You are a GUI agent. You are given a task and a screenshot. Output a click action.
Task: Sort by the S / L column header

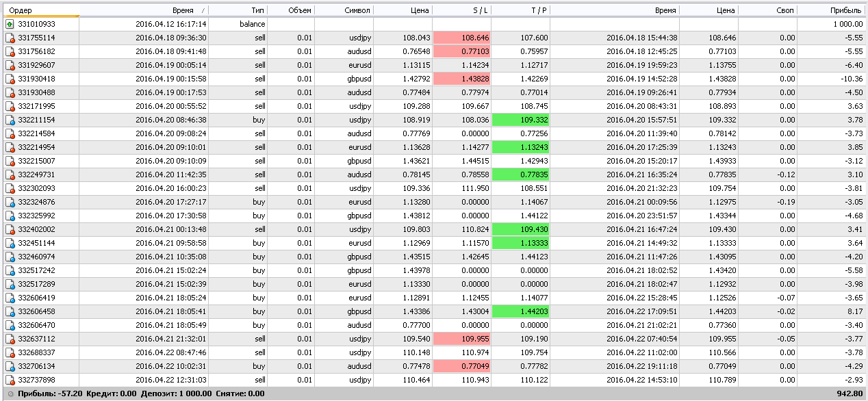[x=461, y=10]
